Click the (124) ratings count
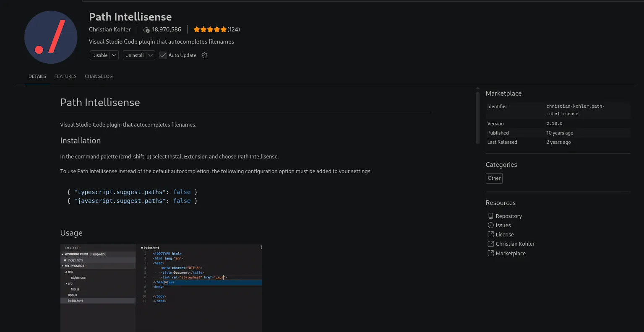Viewport: 644px width, 332px height. [234, 29]
